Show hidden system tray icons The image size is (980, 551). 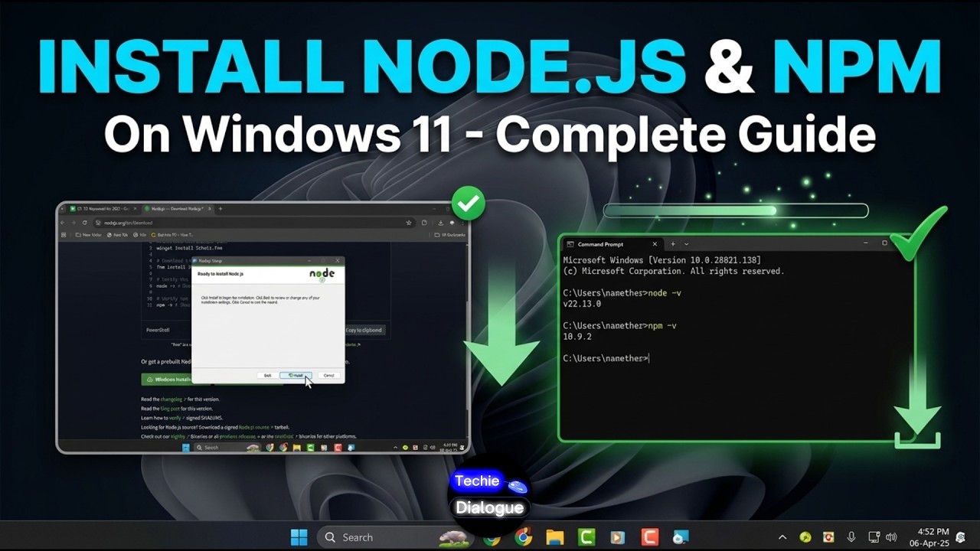click(782, 537)
